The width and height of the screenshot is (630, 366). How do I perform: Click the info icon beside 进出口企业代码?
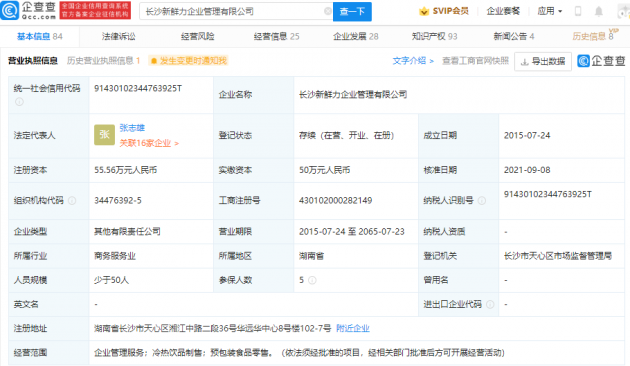[x=490, y=305]
